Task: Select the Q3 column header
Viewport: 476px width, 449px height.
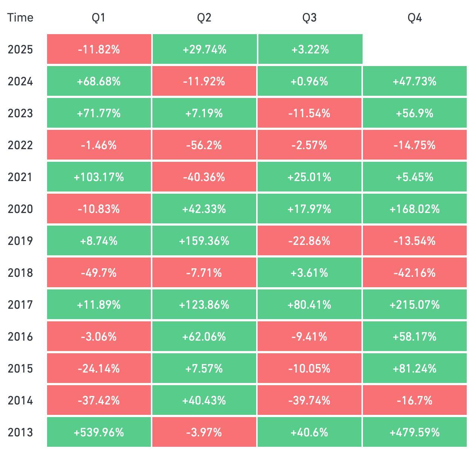Action: click(310, 17)
